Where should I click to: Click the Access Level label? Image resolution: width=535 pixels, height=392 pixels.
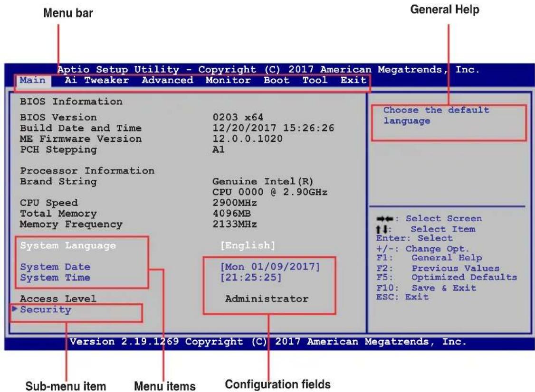58,299
